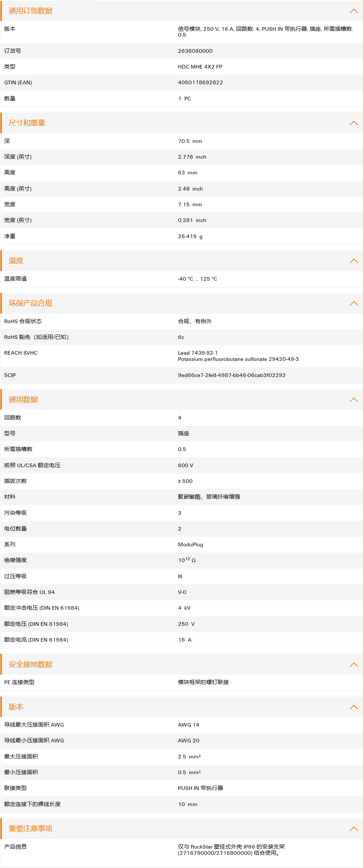
Task: Collapse the 版本 section chevron
Action: 354,707
